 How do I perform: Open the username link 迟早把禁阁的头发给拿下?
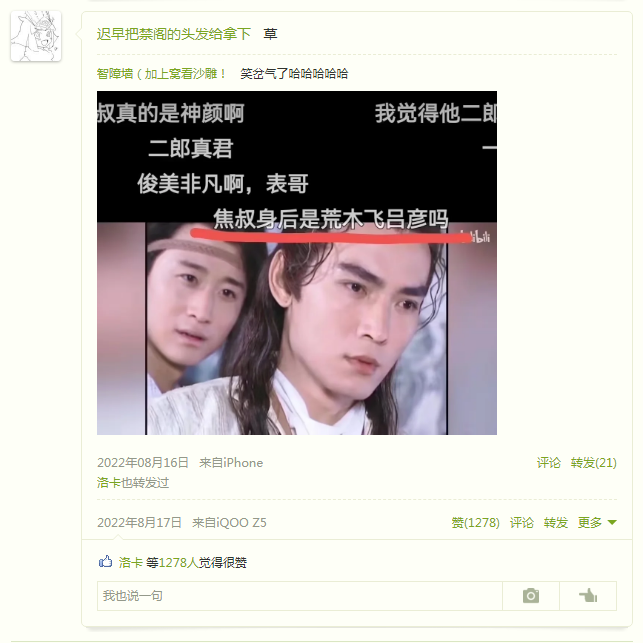point(173,34)
